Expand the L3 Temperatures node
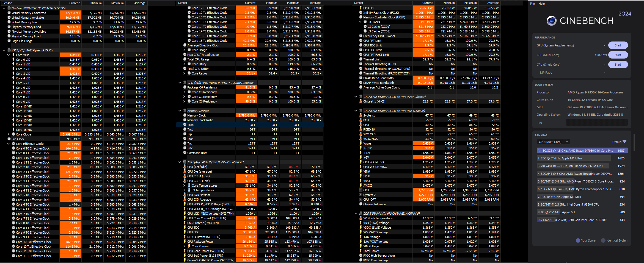Screen dimensions: 644x263 tap(185, 190)
